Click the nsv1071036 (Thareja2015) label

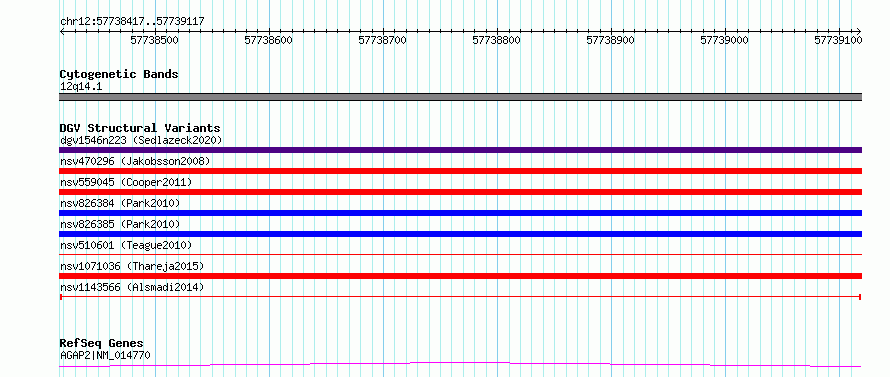pos(132,266)
